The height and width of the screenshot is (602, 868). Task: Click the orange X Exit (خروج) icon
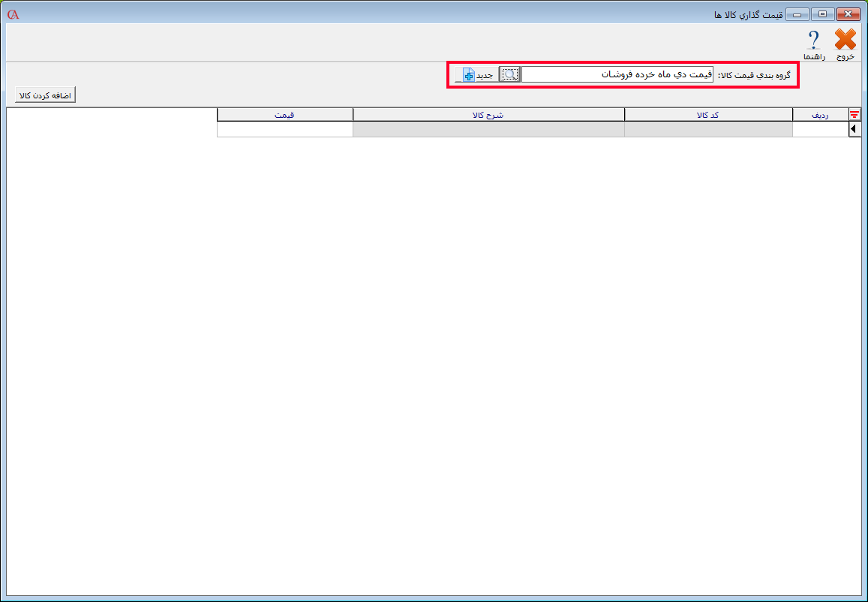[x=845, y=41]
